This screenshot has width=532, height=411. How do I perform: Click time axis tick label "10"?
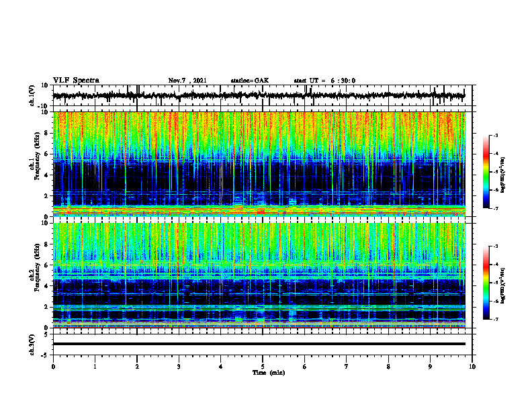click(472, 367)
